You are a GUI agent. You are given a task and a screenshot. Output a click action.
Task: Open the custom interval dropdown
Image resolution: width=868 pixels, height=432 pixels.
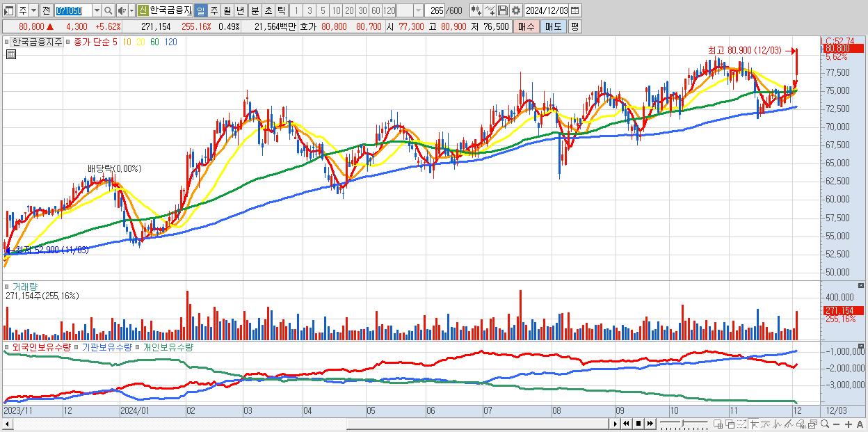[x=418, y=10]
